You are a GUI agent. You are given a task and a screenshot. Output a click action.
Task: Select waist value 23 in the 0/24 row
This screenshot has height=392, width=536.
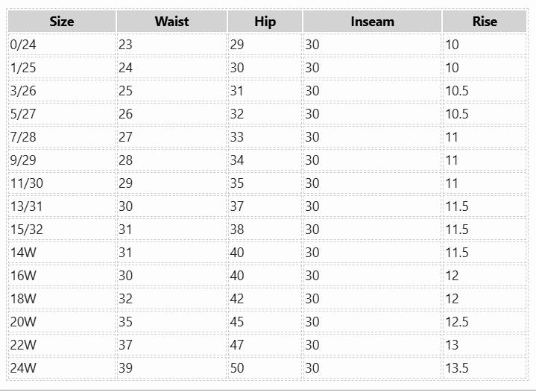pyautogui.click(x=125, y=45)
